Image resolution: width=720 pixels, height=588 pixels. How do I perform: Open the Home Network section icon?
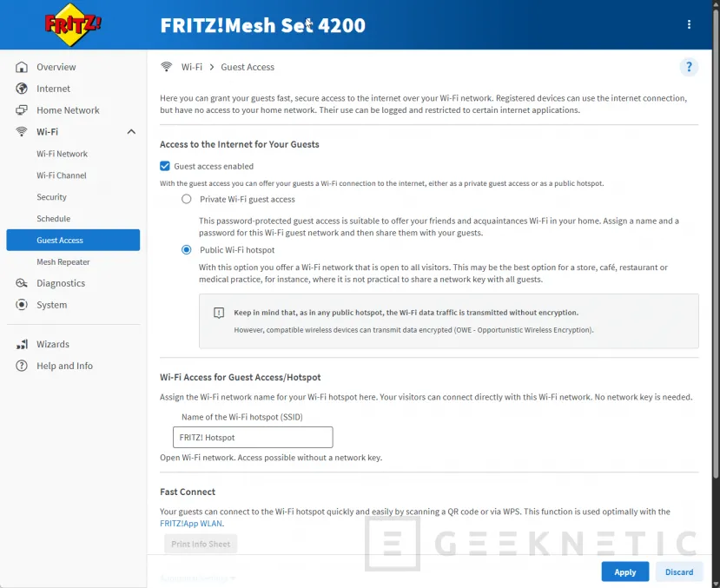21,110
